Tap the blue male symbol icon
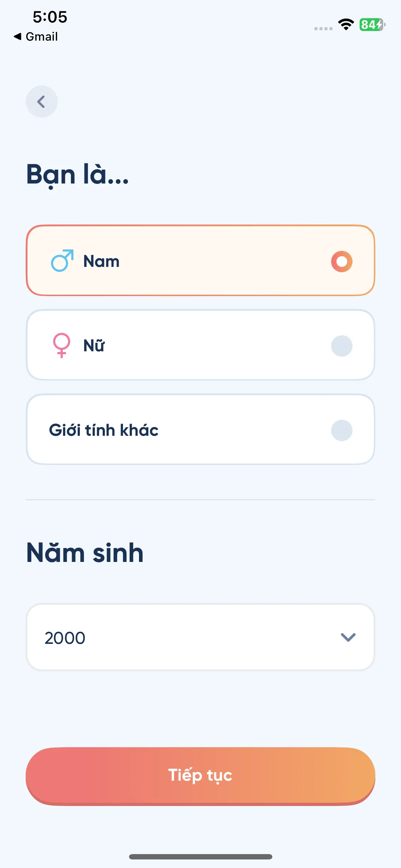Screen dimensions: 401x868 pos(62,261)
